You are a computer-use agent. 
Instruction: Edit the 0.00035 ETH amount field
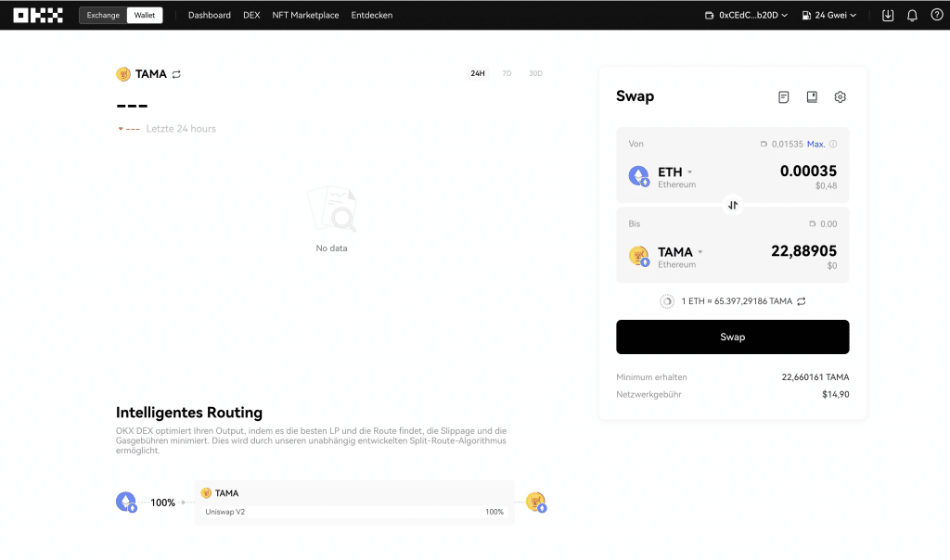[x=808, y=172]
